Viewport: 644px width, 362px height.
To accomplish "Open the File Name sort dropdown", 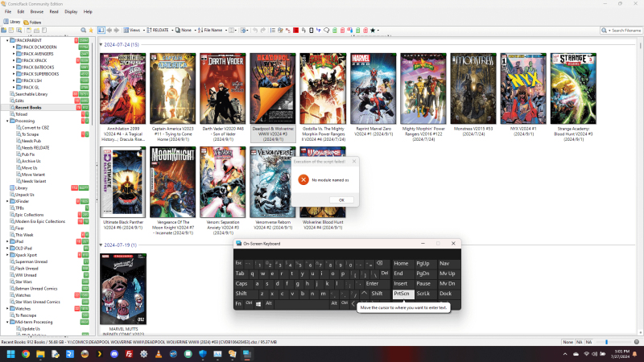I will pyautogui.click(x=213, y=30).
